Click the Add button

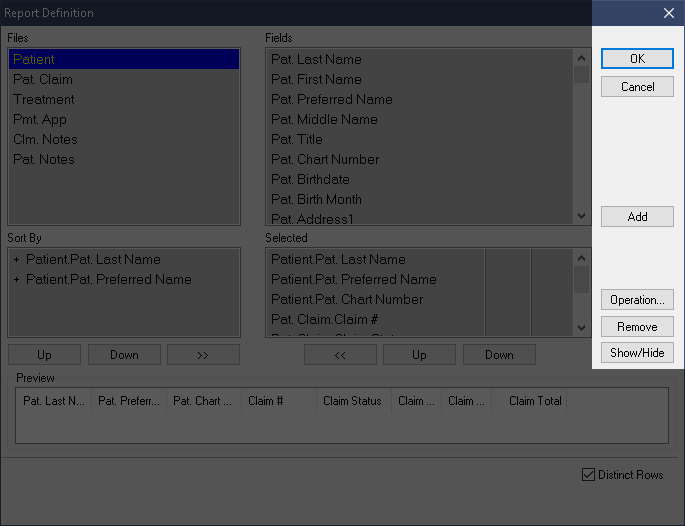pos(637,217)
